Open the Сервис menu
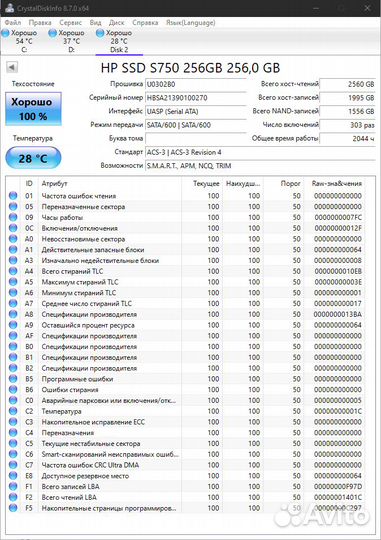The image size is (381, 540). [x=70, y=23]
